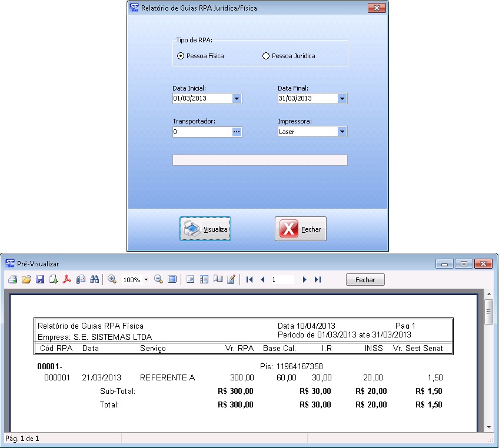Screen dimensions: 499x448
Task: Zoom in on the report preview
Action: point(112,280)
